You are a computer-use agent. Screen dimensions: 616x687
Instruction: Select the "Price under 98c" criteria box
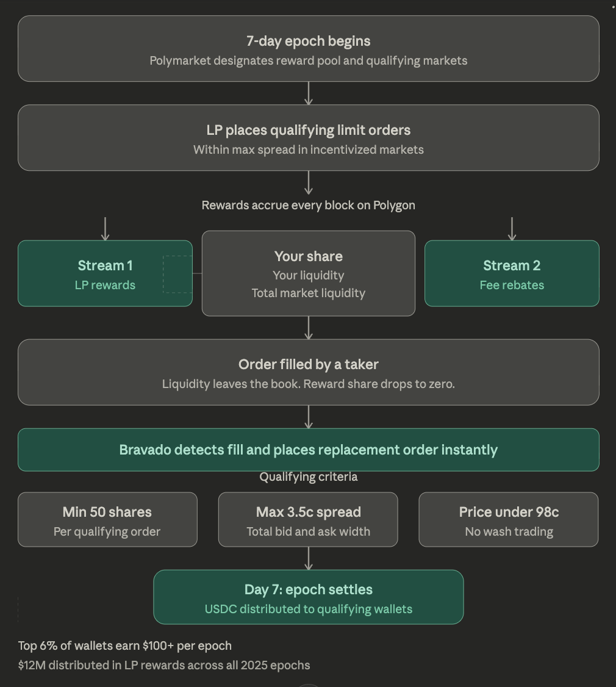(x=508, y=520)
